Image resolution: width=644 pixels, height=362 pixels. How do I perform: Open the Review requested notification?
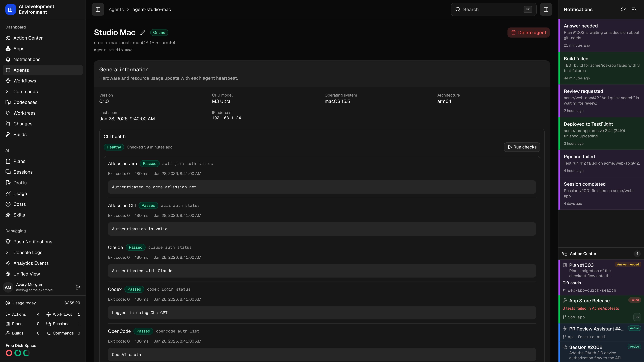[601, 101]
